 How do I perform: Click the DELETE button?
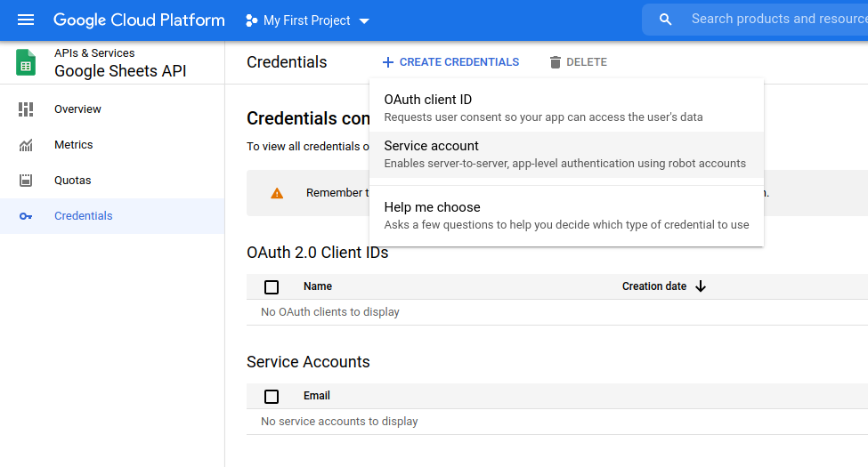579,62
